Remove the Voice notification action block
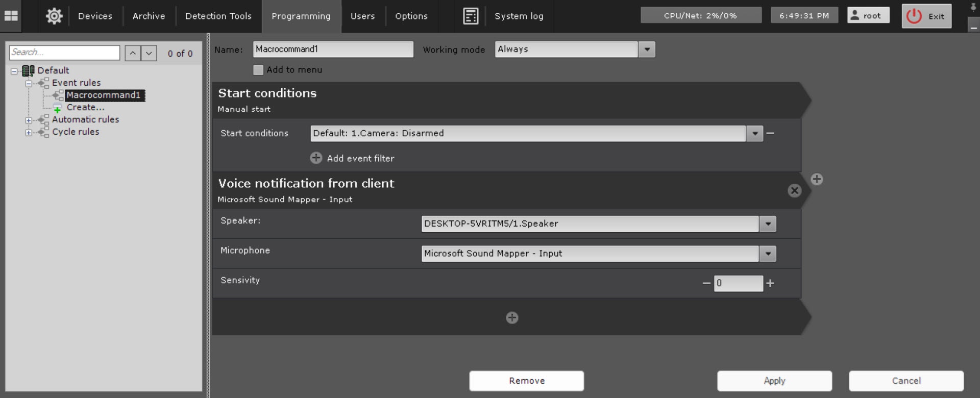Screen dimensions: 980x398 tap(794, 191)
